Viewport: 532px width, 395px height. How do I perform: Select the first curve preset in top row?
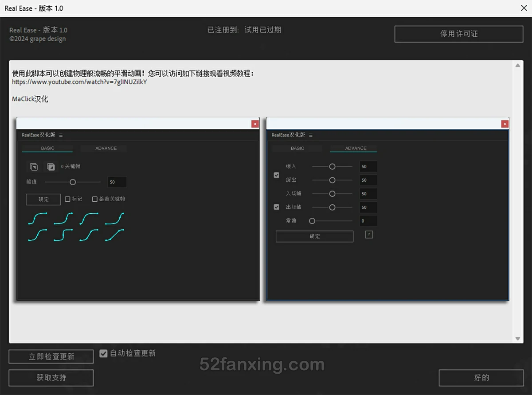point(38,218)
